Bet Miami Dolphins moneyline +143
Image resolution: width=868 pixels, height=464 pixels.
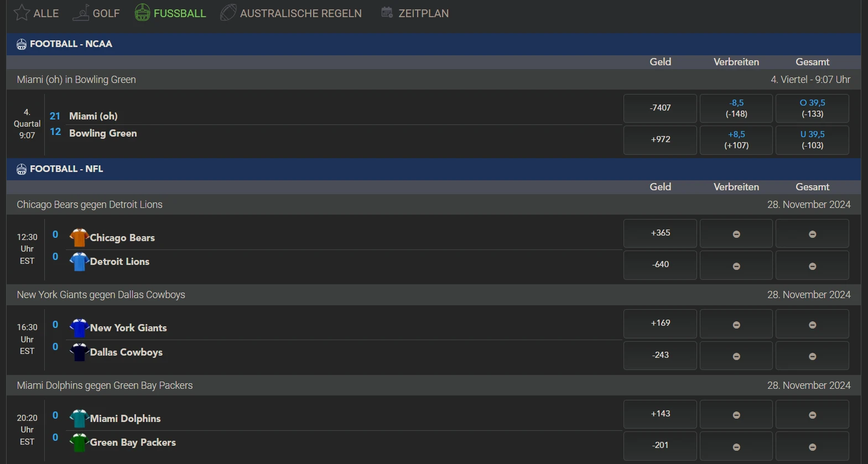click(660, 414)
